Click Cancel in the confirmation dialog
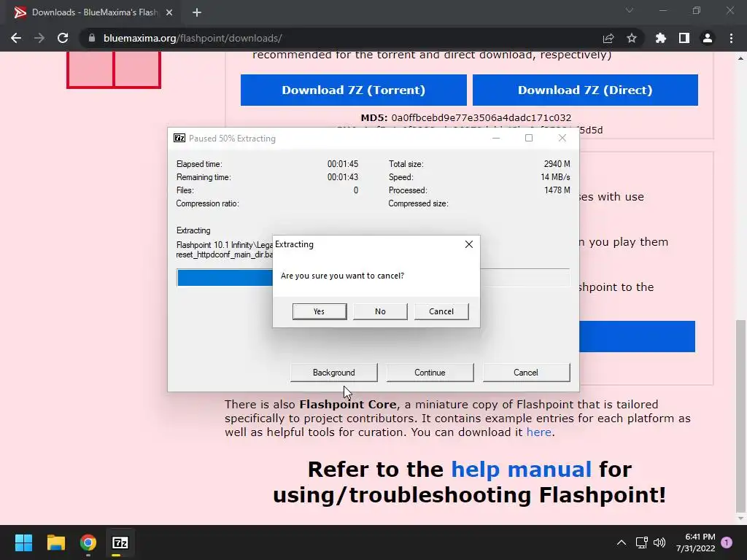747x560 pixels. pyautogui.click(x=441, y=311)
